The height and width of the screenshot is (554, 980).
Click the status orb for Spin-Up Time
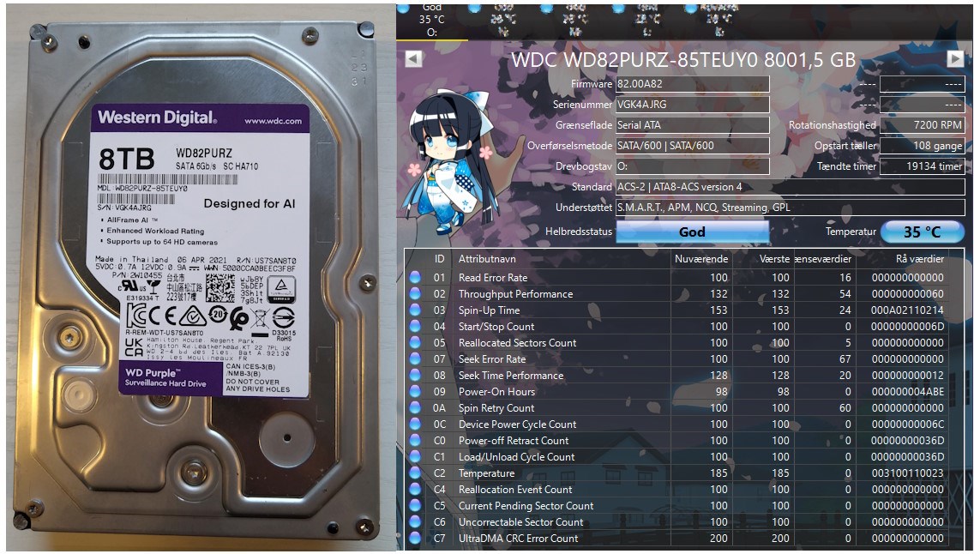415,310
